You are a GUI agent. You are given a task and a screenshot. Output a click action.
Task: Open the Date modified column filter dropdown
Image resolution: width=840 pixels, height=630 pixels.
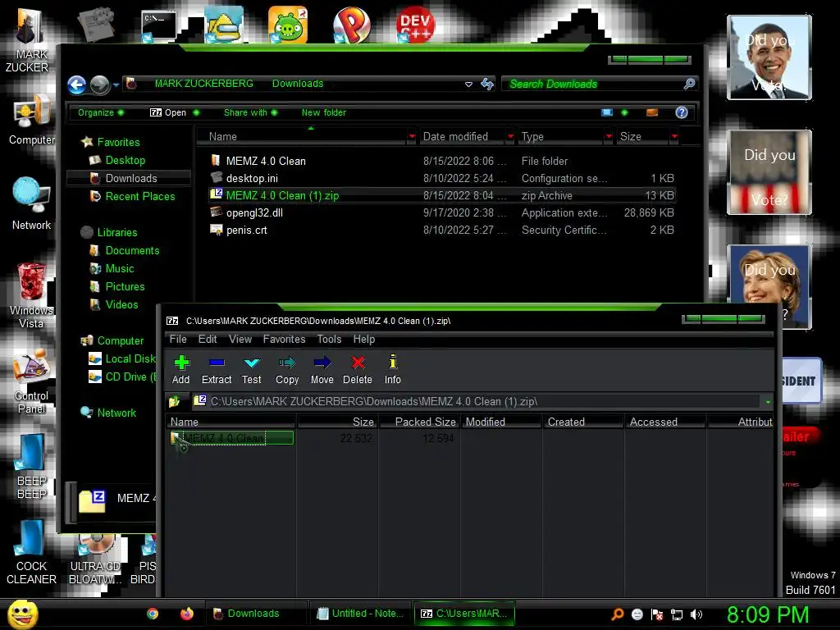[x=510, y=137]
